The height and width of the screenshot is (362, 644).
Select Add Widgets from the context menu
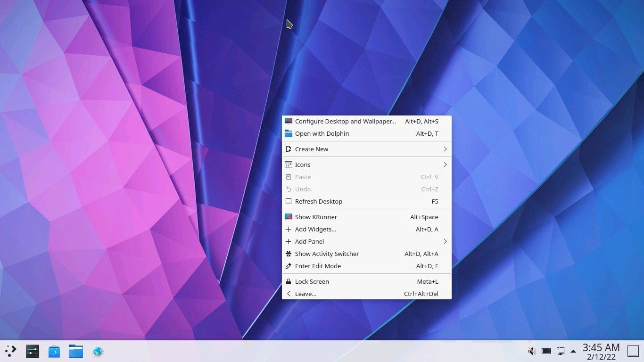[x=367, y=229]
